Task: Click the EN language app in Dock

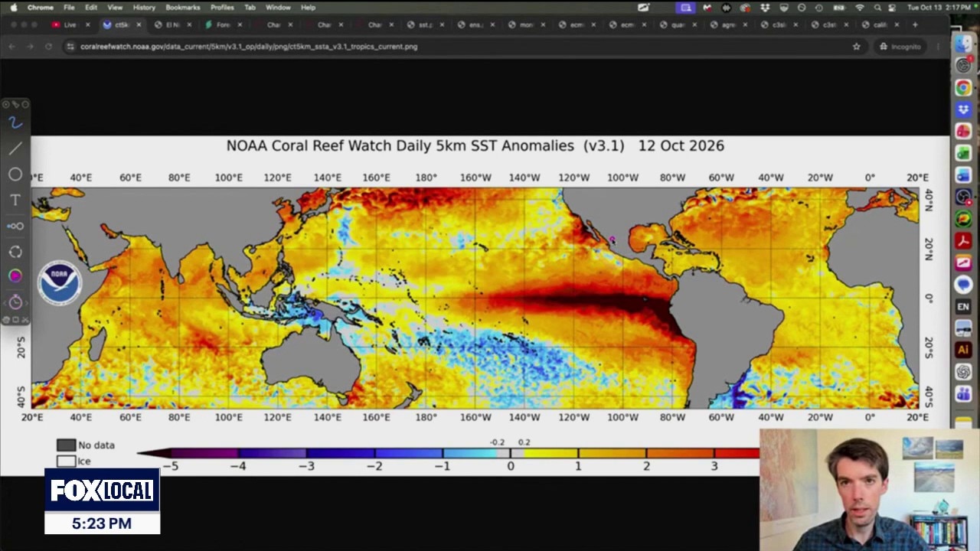Action: (963, 307)
